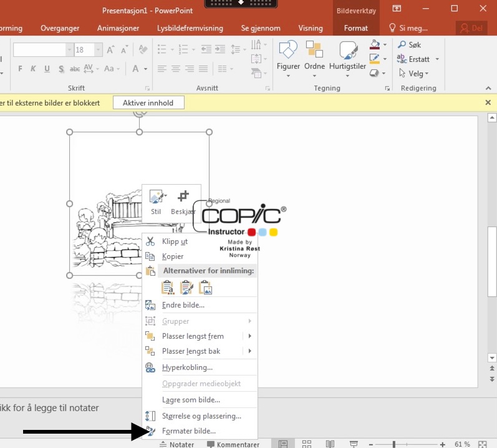
Task: Paste as picture option
Action: tap(205, 288)
